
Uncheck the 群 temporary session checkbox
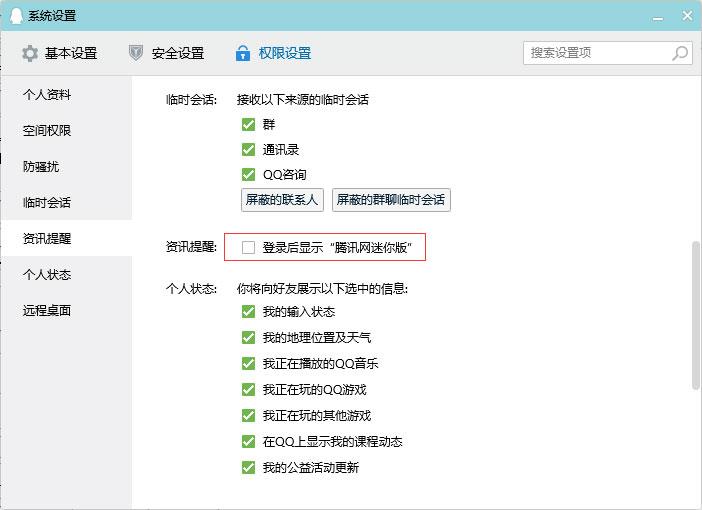click(248, 124)
